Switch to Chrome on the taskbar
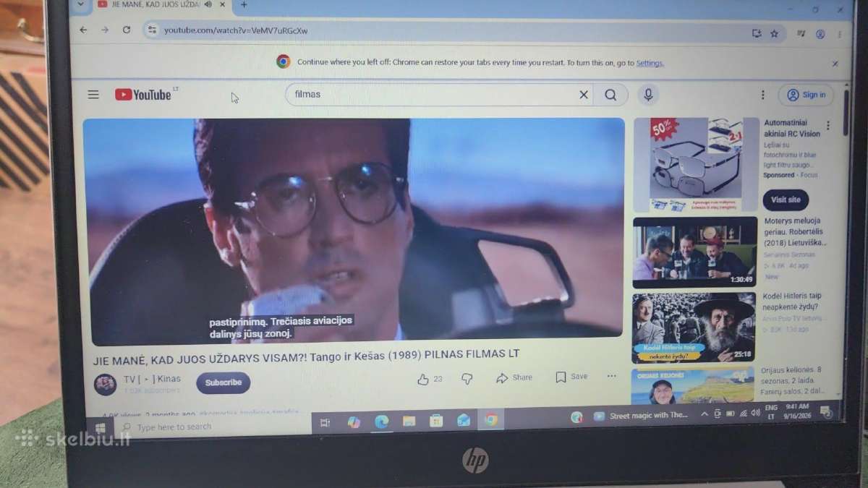This screenshot has width=868, height=488. [491, 419]
